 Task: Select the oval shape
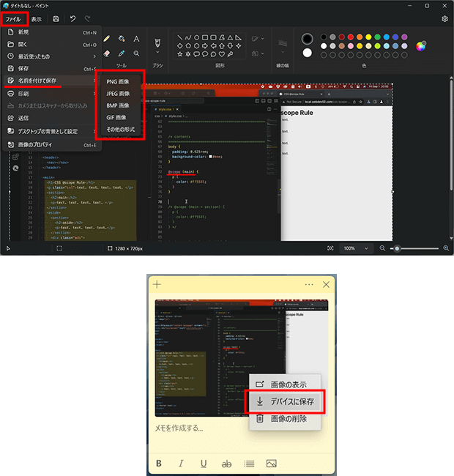[197, 37]
